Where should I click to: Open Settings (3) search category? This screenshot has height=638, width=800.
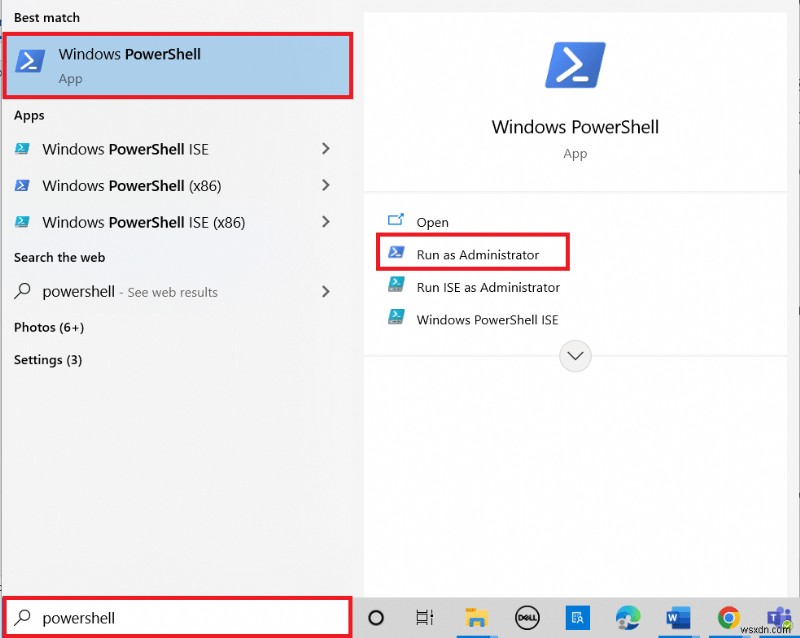pyautogui.click(x=47, y=360)
